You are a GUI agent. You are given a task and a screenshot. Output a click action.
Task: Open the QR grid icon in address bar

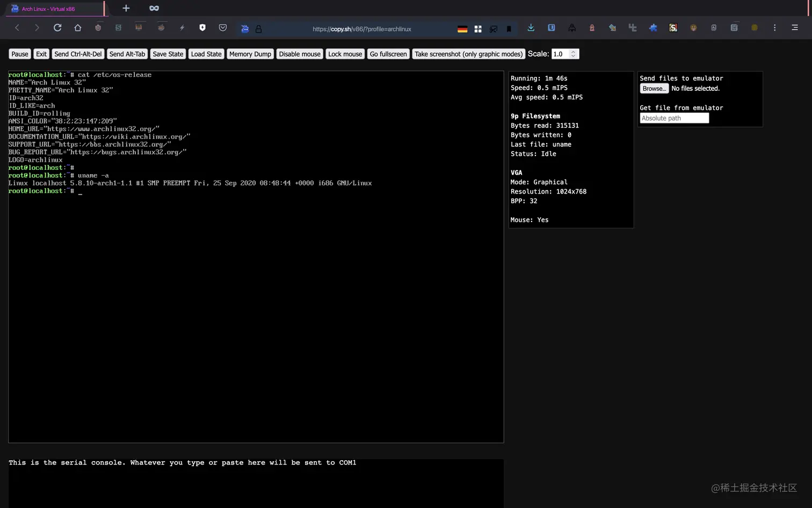[x=478, y=29]
